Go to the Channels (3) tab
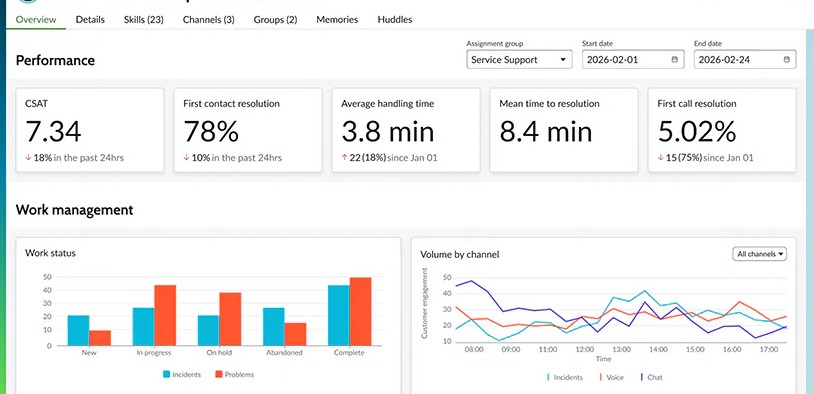 (x=209, y=20)
